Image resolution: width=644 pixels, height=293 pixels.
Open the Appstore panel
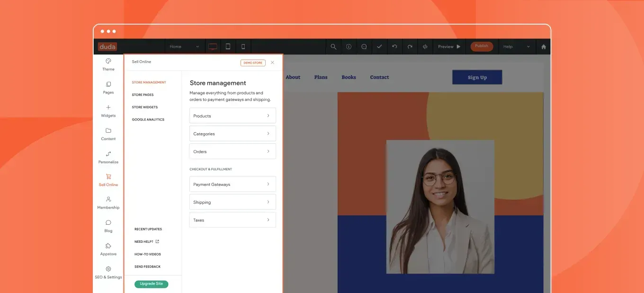[x=108, y=249]
